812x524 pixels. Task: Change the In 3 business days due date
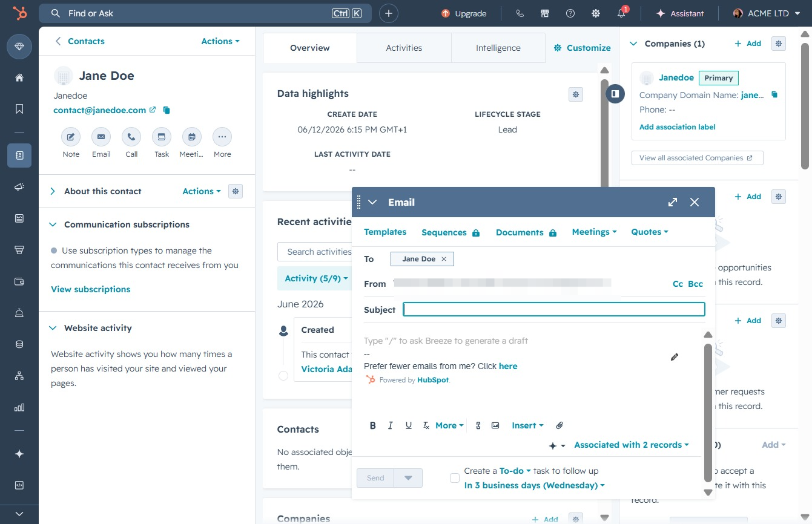pos(535,485)
